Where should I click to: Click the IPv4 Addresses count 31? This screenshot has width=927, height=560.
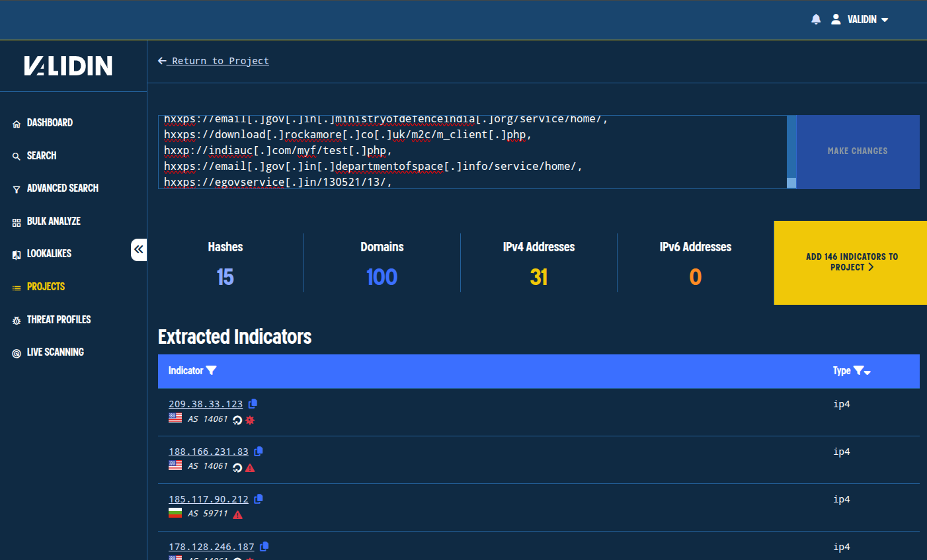(x=539, y=277)
